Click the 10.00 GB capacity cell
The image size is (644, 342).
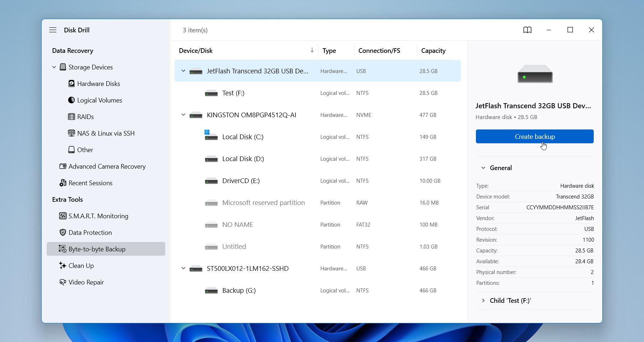click(430, 181)
